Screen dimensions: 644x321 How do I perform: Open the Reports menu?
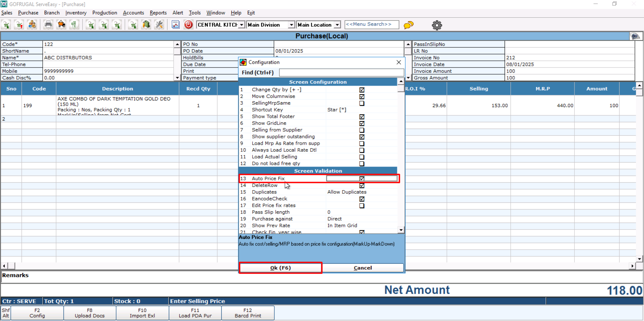[158, 13]
